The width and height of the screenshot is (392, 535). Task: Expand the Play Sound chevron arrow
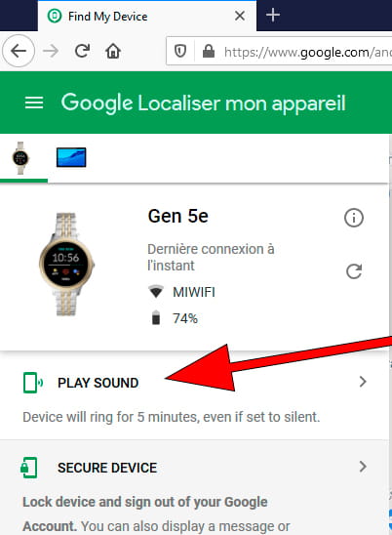coord(363,382)
